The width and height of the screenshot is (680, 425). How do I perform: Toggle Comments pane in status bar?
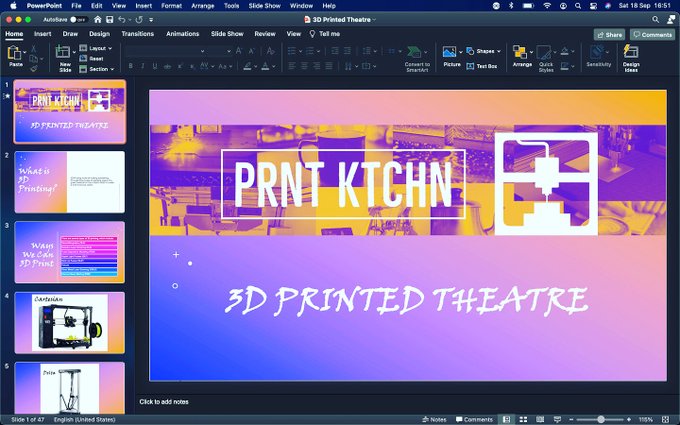pyautogui.click(x=474, y=419)
